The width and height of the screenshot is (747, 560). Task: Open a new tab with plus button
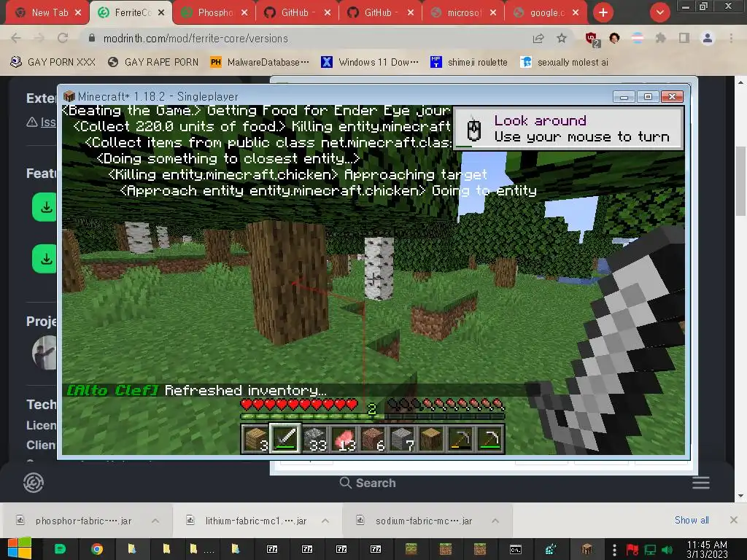[x=603, y=12]
